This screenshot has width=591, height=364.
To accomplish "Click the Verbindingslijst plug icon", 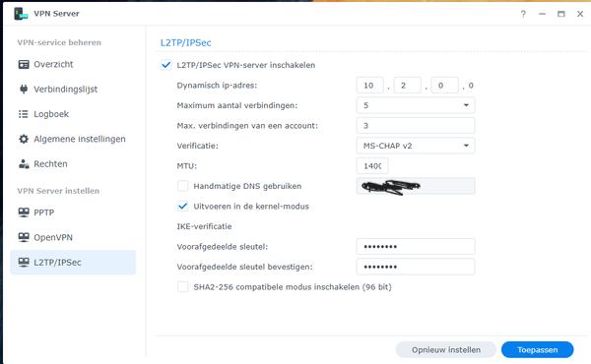I will 24,90.
